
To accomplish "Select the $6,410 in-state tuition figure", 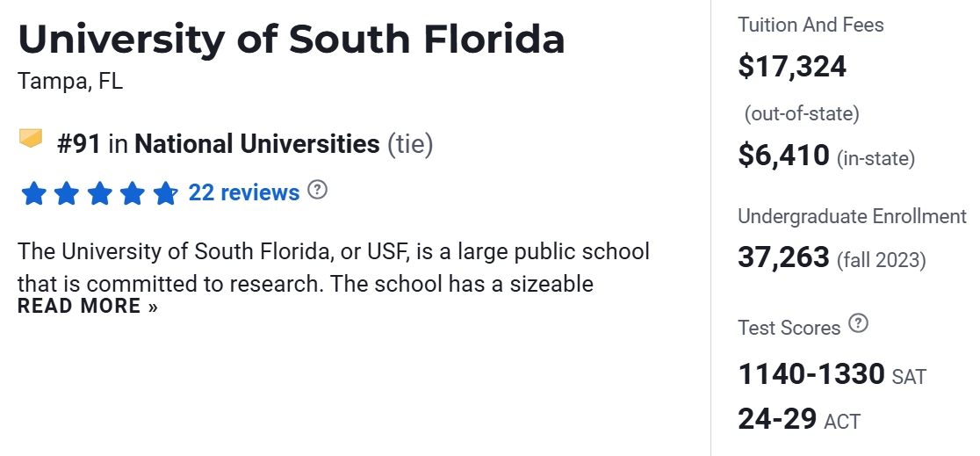I will [783, 156].
